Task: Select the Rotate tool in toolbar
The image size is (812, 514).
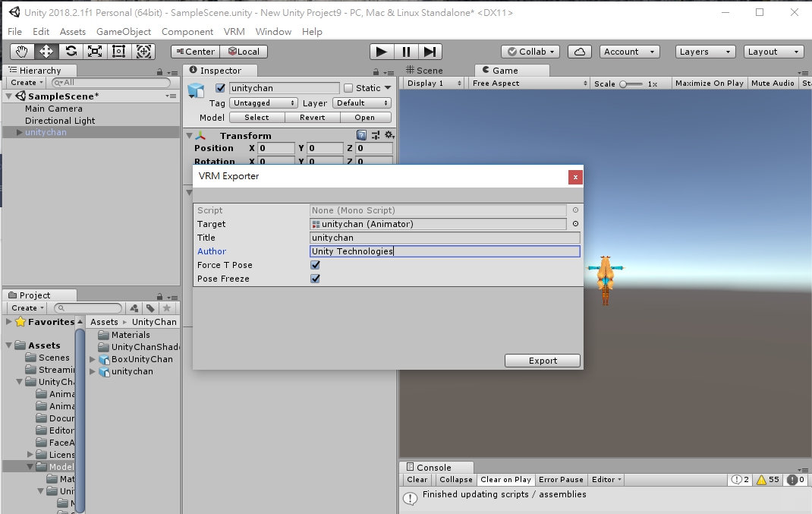Action: pos(71,52)
